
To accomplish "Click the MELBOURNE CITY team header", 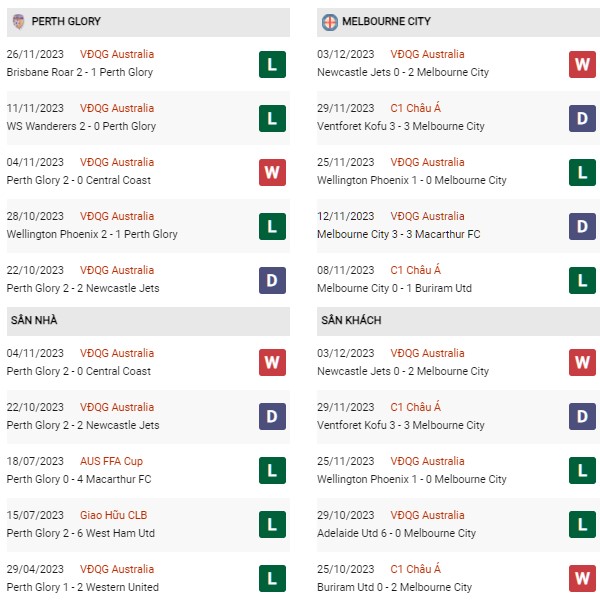I will coord(458,22).
